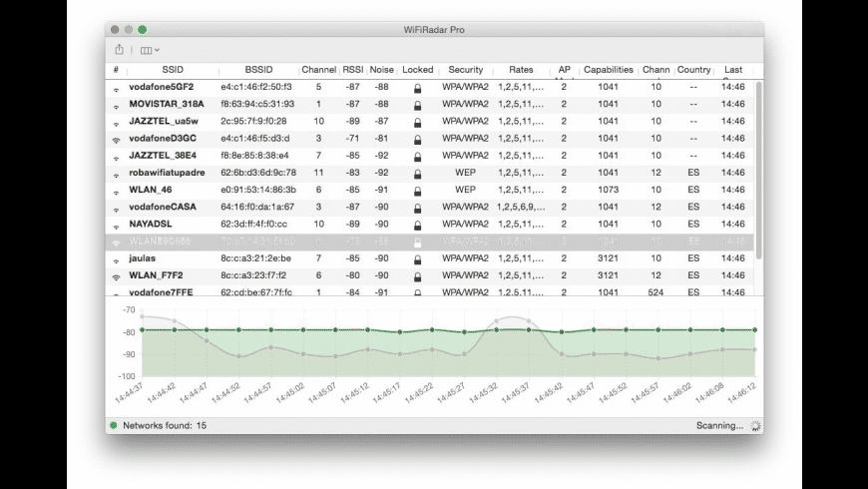
Task: Click lock icon in jaulas row
Action: 417,259
